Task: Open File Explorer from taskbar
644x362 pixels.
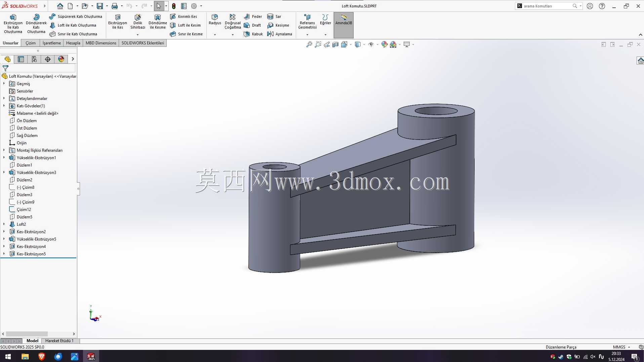Action: (25, 356)
